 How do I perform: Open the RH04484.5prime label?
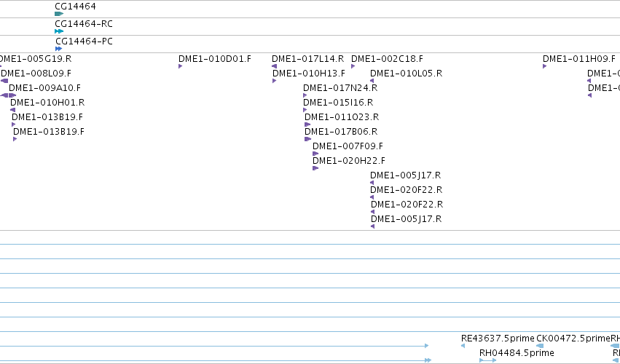pyautogui.click(x=517, y=353)
